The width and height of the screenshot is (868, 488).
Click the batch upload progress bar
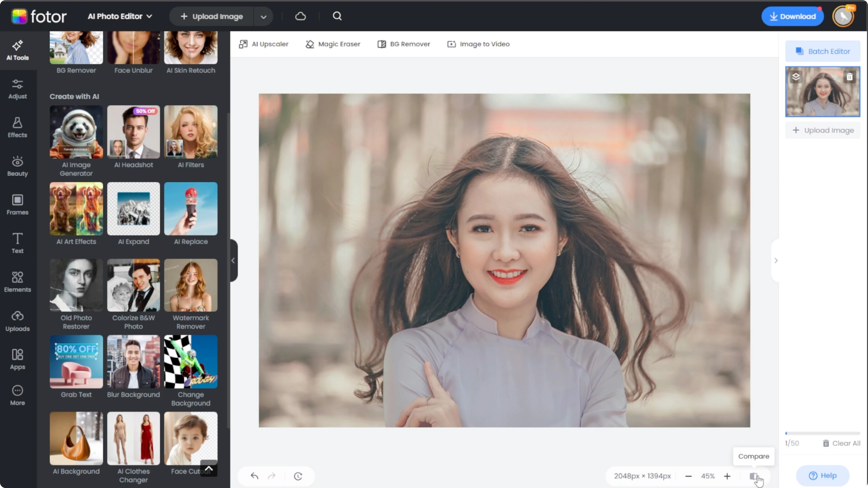tap(822, 433)
